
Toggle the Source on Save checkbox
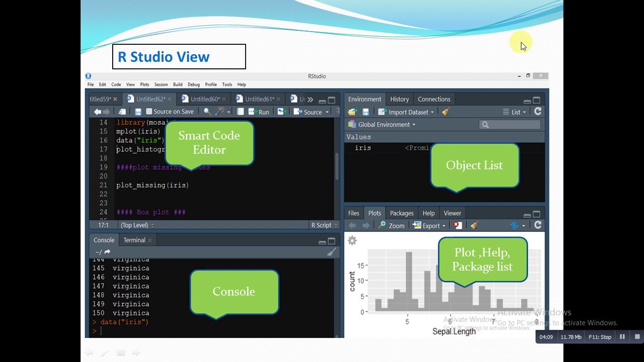[x=149, y=112]
